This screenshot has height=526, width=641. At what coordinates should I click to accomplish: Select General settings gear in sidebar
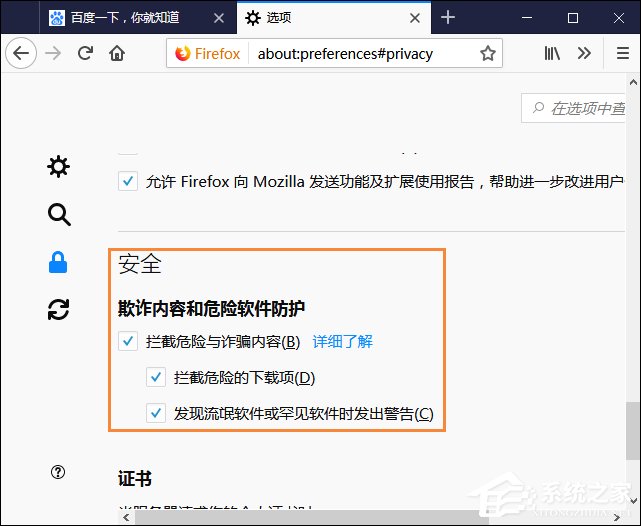click(x=58, y=166)
